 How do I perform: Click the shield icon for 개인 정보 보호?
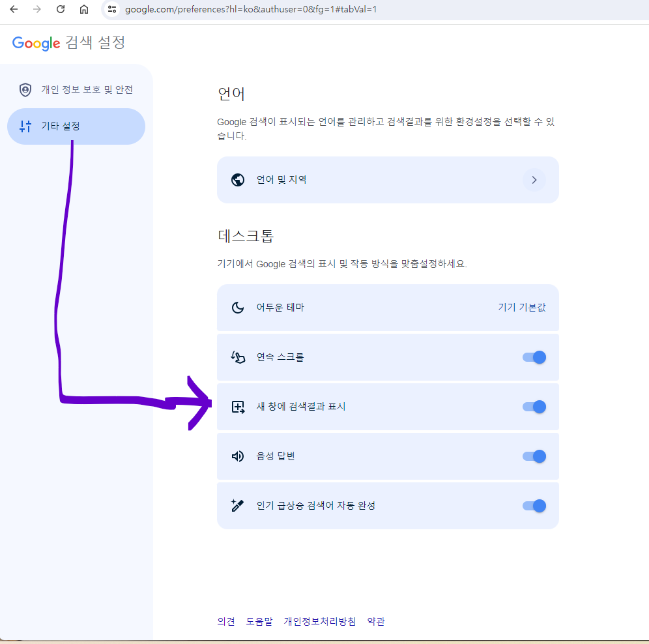click(x=25, y=90)
